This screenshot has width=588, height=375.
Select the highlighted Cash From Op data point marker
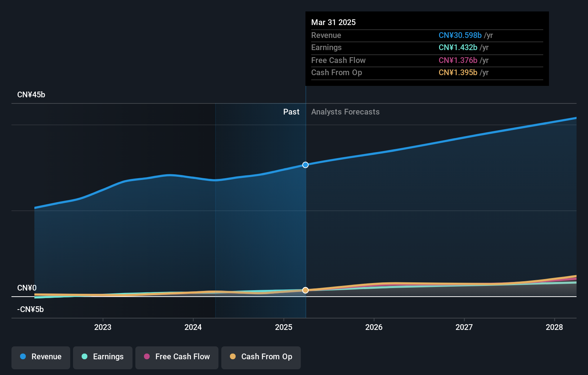(305, 290)
